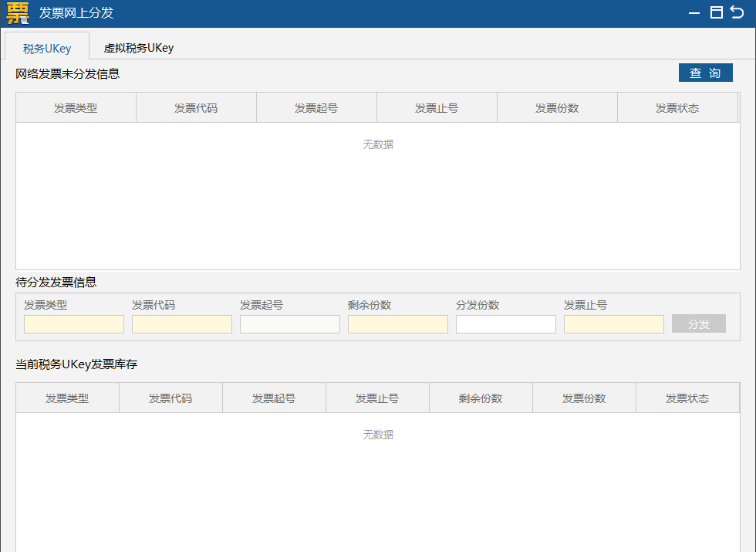Click 发票止号 column header in UKey发票库存 table
Viewport: 756px width, 552px height.
377,398
